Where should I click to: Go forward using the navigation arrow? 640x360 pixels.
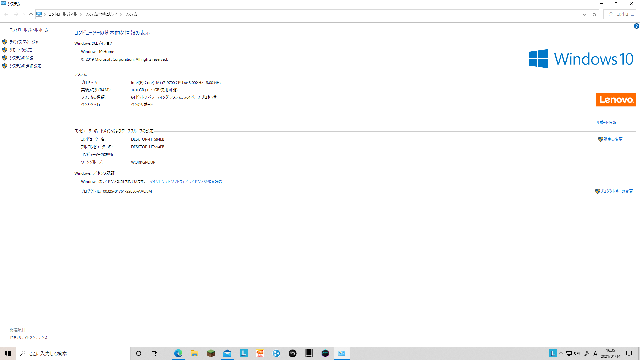coord(16,14)
